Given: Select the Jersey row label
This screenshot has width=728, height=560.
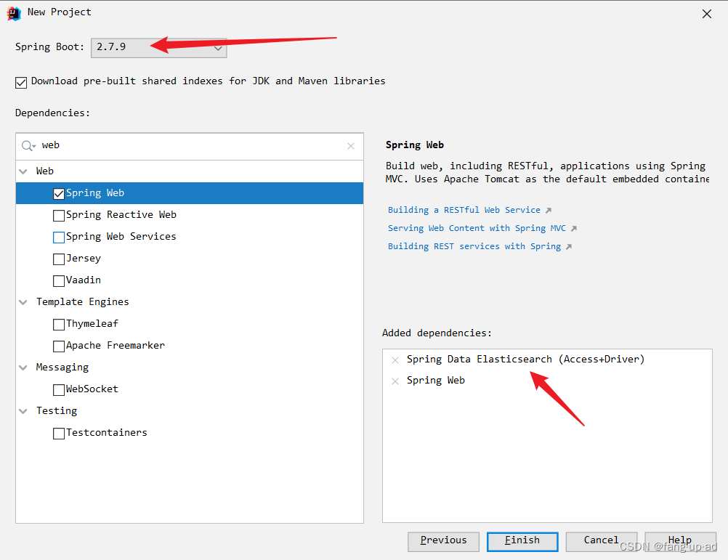Looking at the screenshot, I should (83, 259).
